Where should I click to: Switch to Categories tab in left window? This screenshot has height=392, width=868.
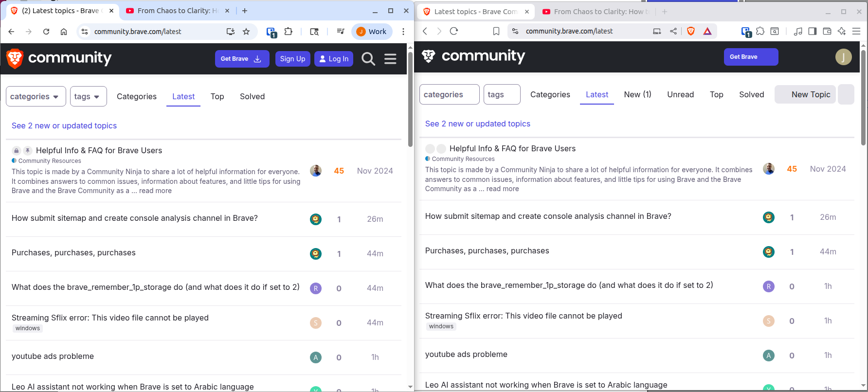[137, 96]
